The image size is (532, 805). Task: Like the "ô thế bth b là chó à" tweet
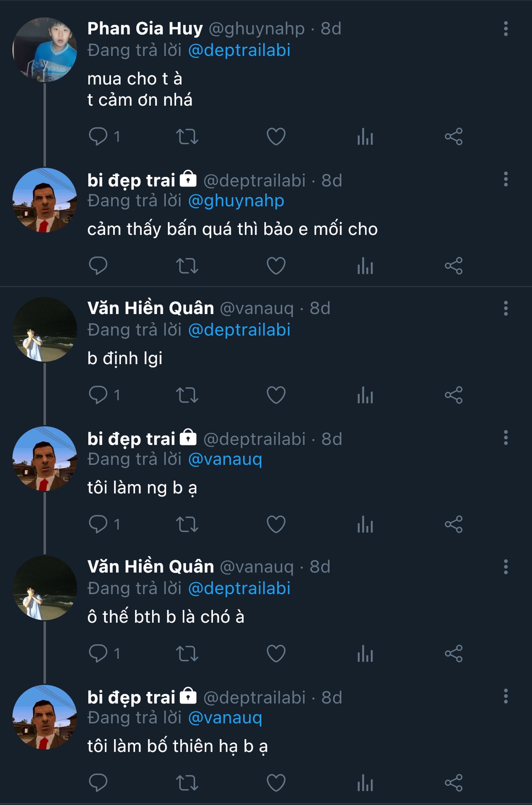(276, 653)
